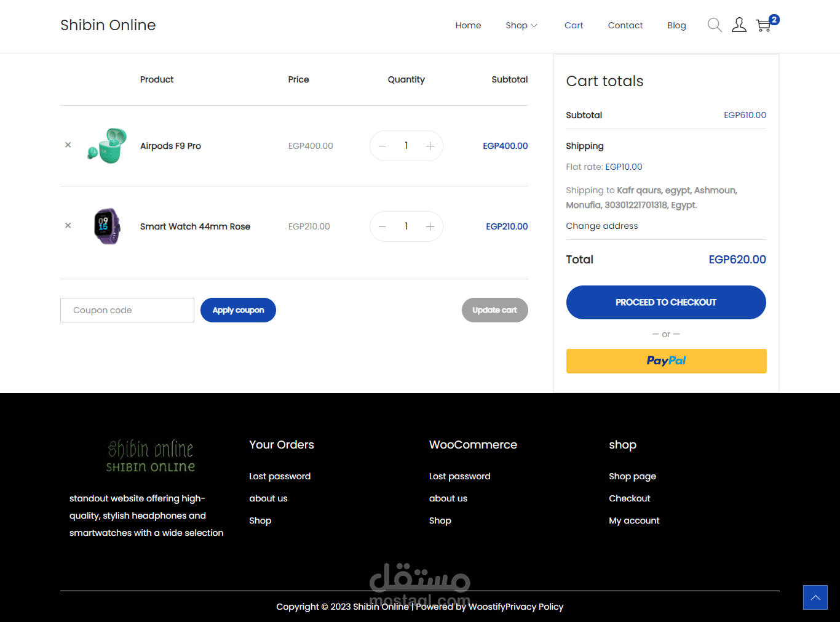Viewport: 840px width, 622px height.
Task: Go to Home menu item
Action: (468, 25)
